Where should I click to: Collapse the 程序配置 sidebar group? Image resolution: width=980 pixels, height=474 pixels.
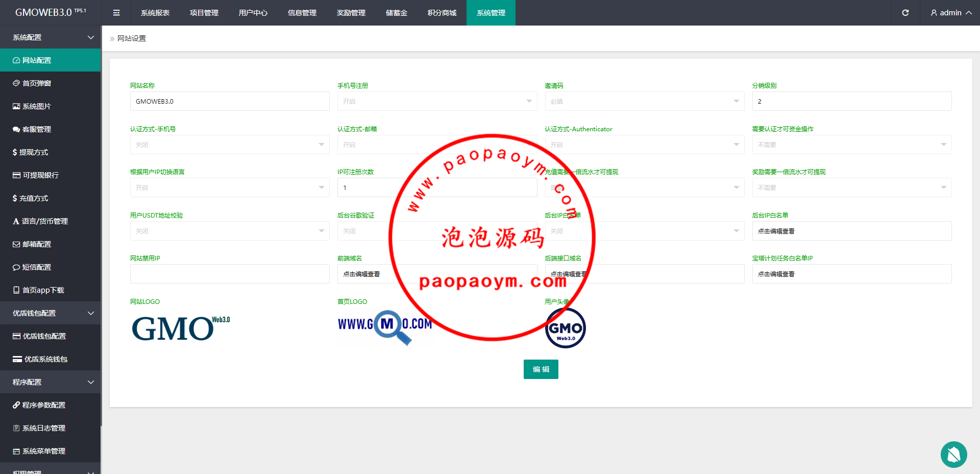[x=51, y=382]
